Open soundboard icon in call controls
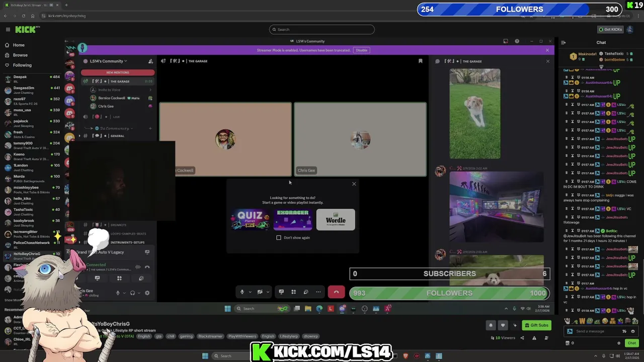Viewport: 644px width, 362px height. (x=306, y=292)
